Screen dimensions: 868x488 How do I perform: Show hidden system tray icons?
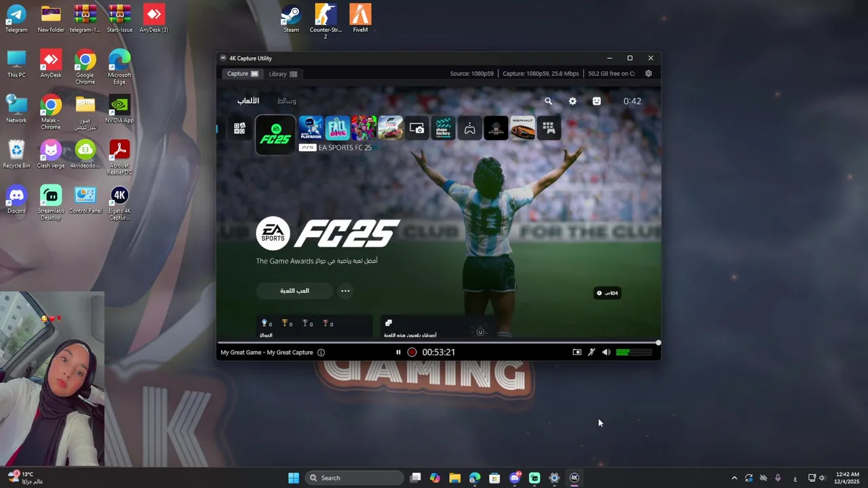[734, 478]
